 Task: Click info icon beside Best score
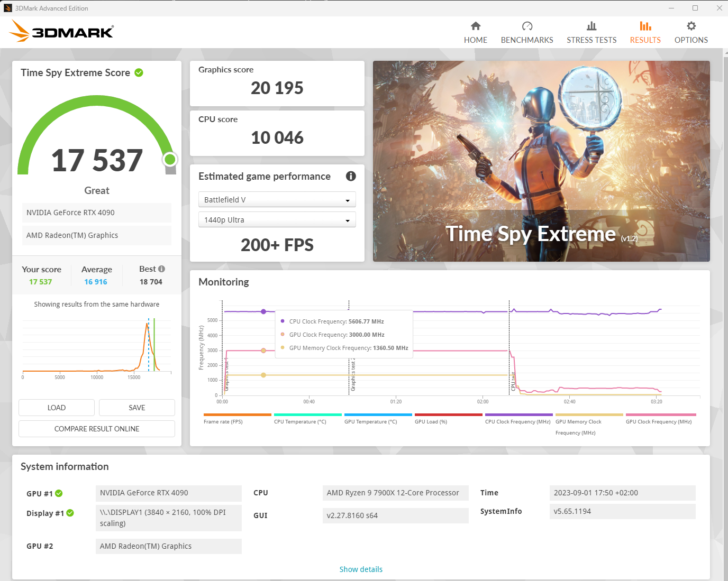click(161, 269)
